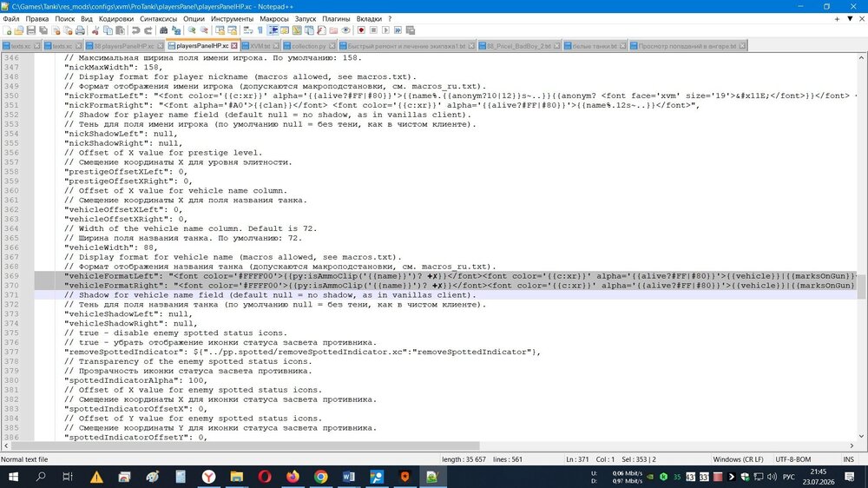Open tab list dropdown arrow top-right
Viewport: 868px width, 488px height.
click(850, 19)
